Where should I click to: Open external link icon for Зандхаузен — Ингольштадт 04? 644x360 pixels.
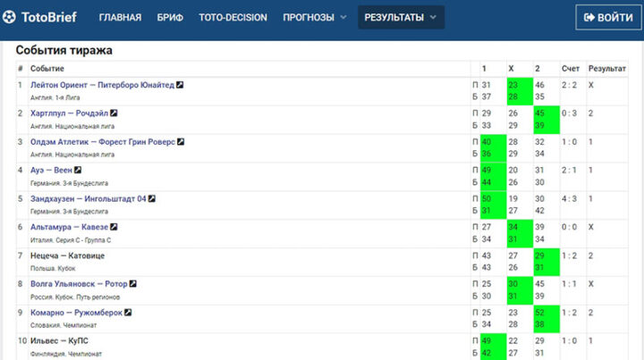[152, 198]
